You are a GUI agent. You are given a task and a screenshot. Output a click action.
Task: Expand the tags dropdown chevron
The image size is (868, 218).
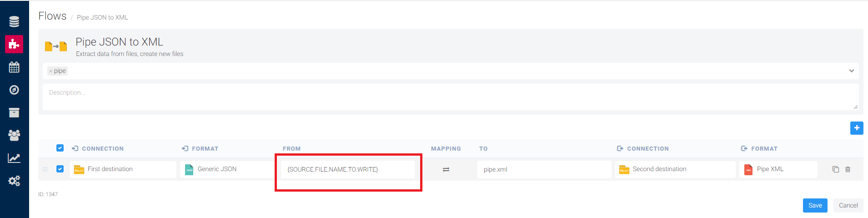pos(851,71)
